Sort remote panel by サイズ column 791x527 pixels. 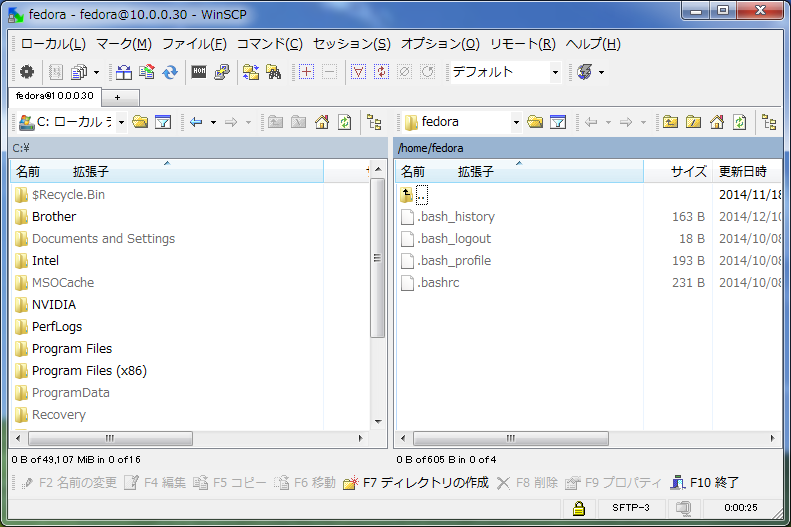point(677,171)
